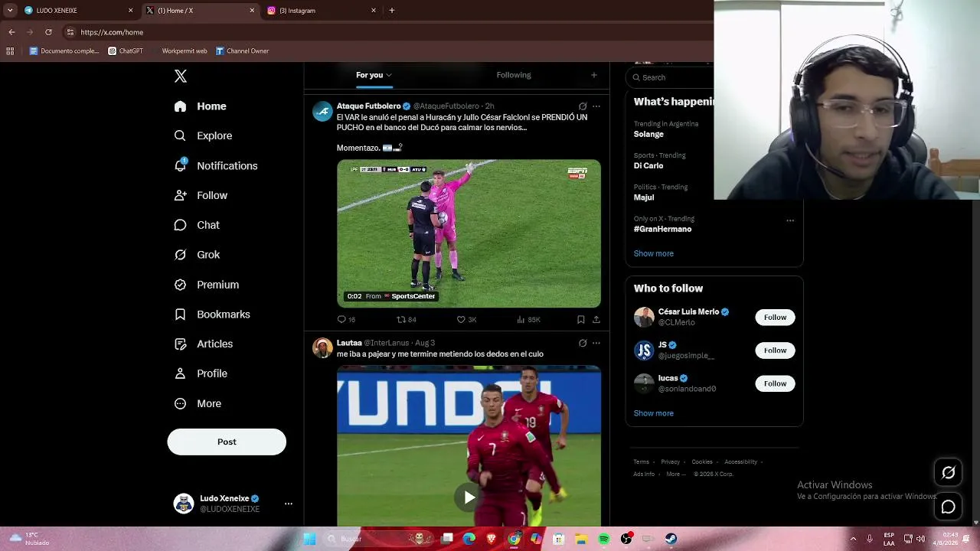Viewport: 980px width, 551px height.
Task: Open Spotify from the taskbar
Action: click(x=604, y=539)
